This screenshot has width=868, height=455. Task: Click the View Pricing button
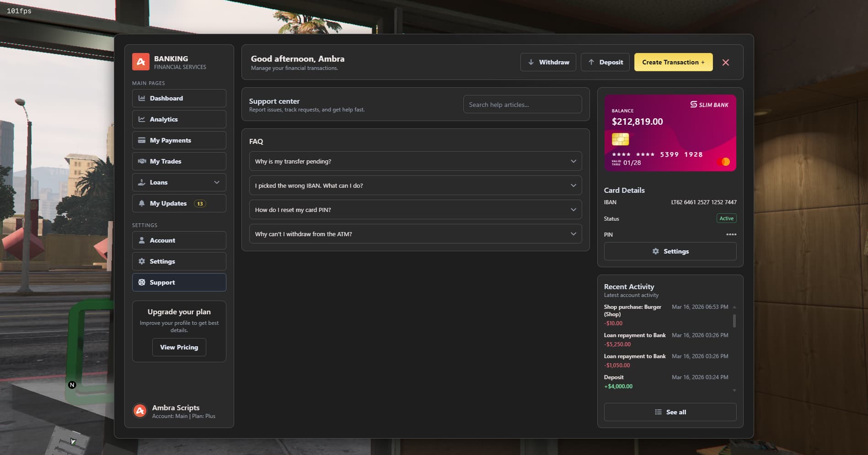pos(179,347)
